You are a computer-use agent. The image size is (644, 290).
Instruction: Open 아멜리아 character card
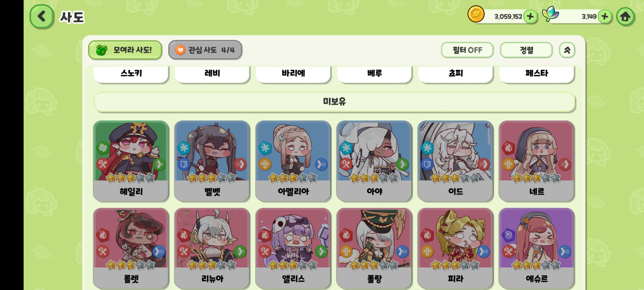(293, 161)
